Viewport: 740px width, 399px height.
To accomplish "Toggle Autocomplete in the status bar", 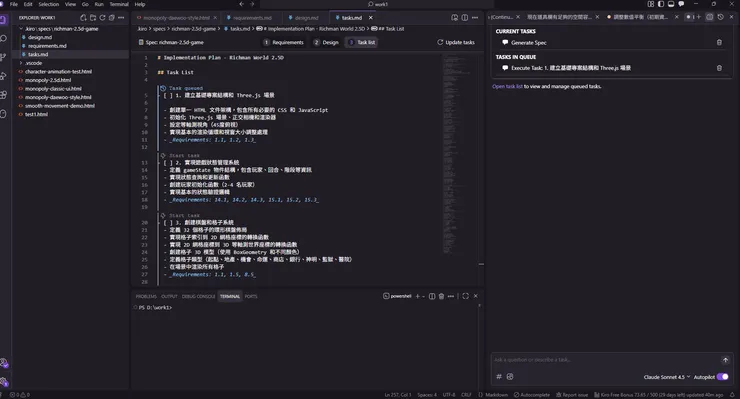I will pos(532,395).
